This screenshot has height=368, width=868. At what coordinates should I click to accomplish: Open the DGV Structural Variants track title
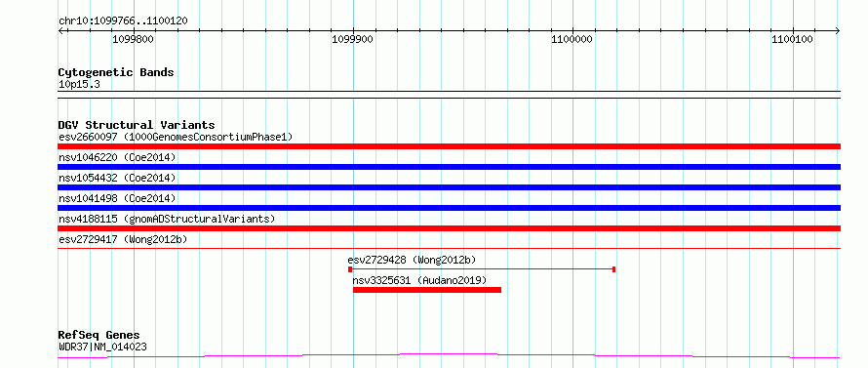[137, 125]
